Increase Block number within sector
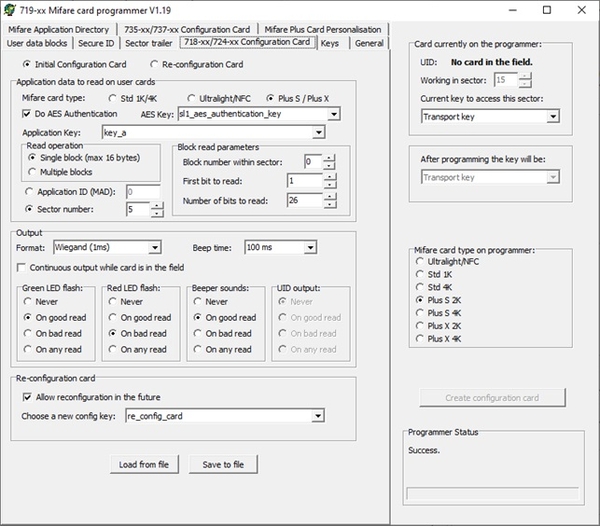Screen dimensions: 600x526 329,158
